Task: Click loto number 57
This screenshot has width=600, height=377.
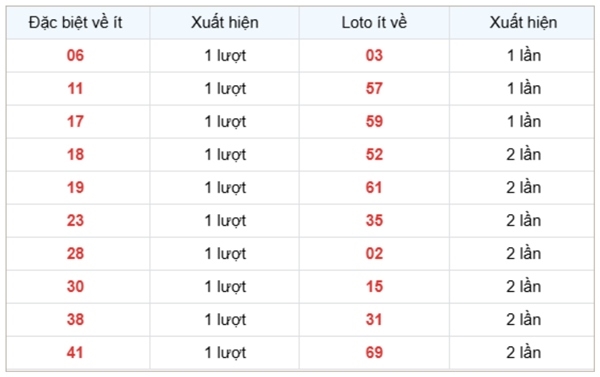Action: tap(374, 88)
